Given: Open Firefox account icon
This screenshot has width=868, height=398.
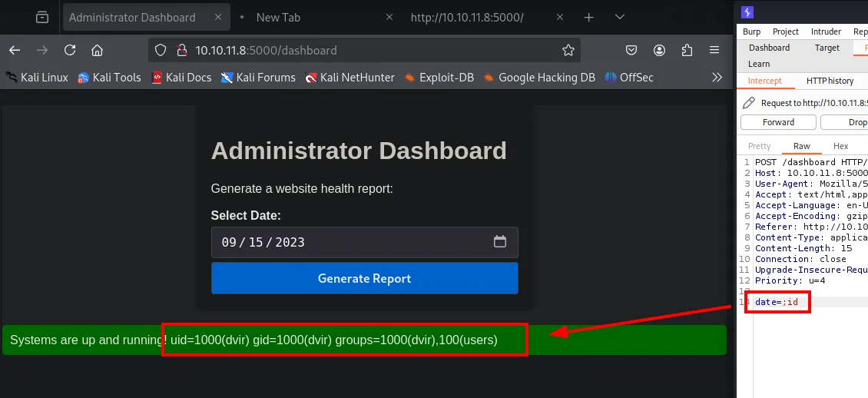Looking at the screenshot, I should tap(659, 51).
